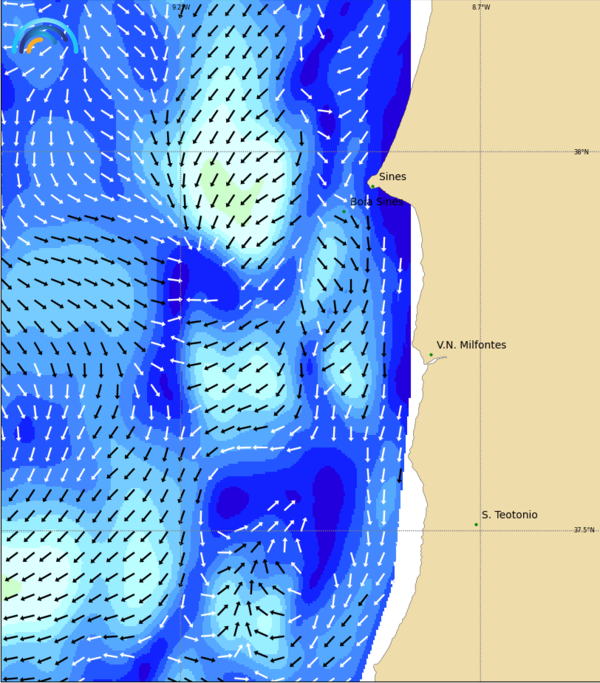Screen dimensions: 600x683
Task: Click the 9.2°W longitude label
Action: [x=180, y=7]
